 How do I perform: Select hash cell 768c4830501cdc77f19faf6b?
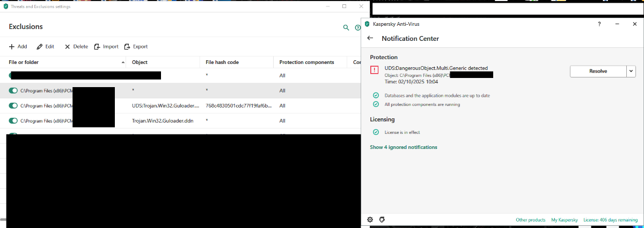point(239,106)
